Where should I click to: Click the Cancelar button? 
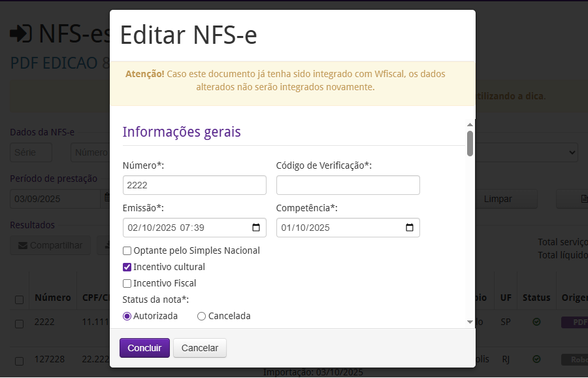(x=200, y=348)
